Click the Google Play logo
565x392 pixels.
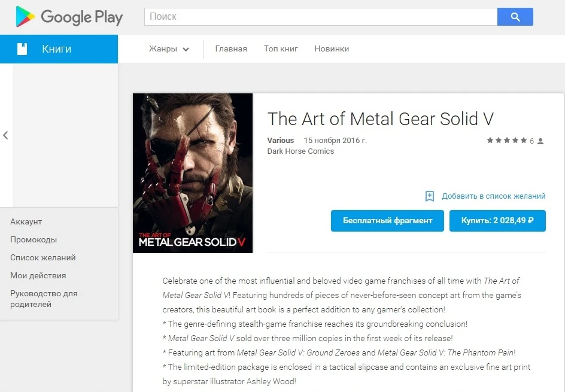point(69,17)
